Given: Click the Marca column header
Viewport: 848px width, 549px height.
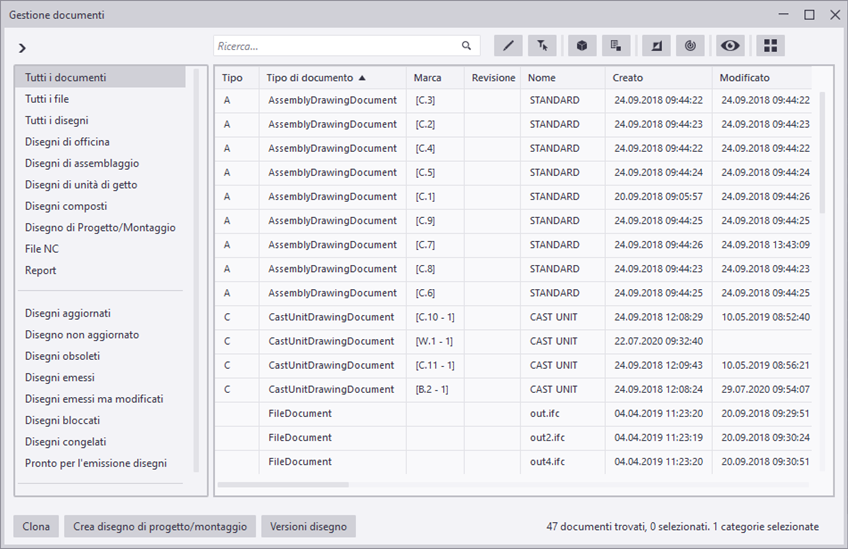Looking at the screenshot, I should (435, 78).
